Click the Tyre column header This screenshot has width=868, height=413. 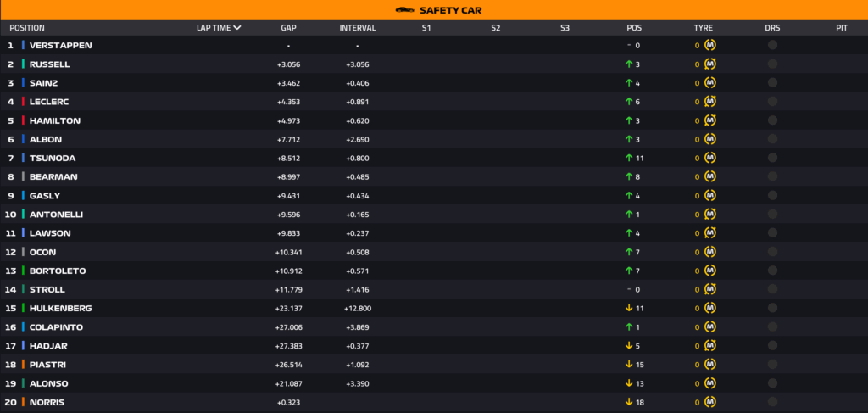pyautogui.click(x=703, y=28)
